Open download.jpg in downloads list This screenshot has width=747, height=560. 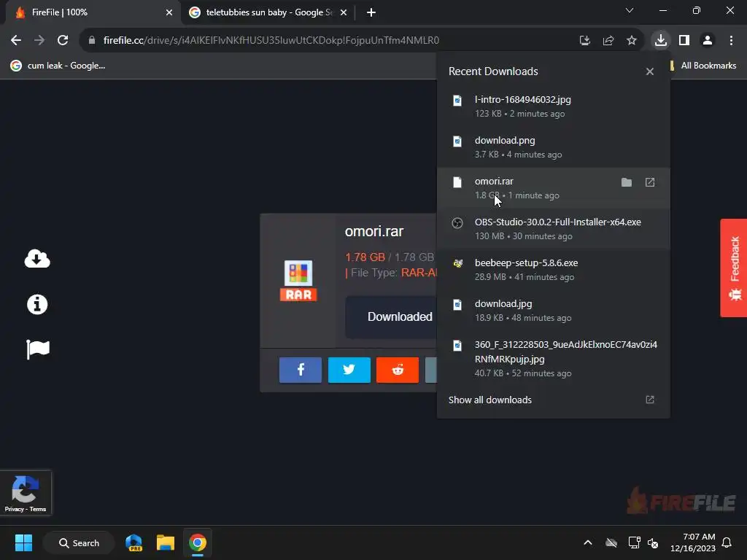[553, 311]
